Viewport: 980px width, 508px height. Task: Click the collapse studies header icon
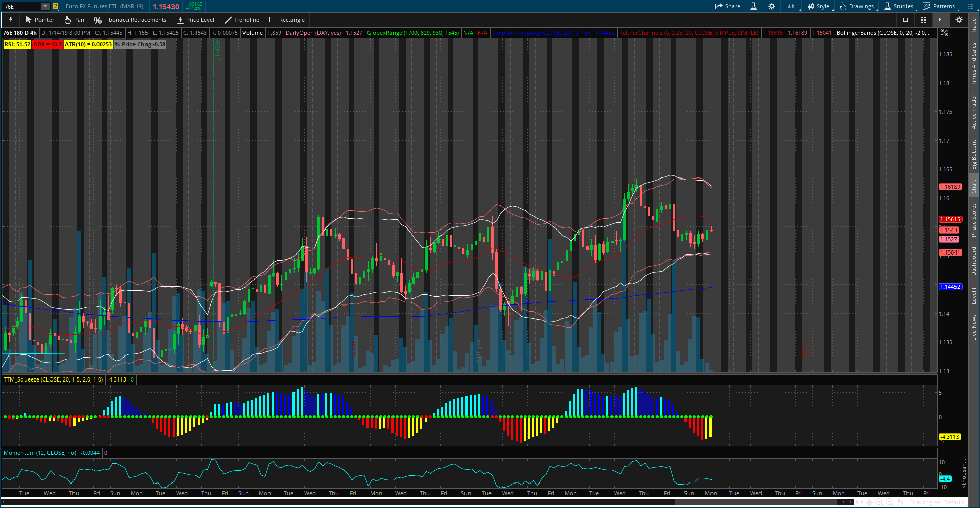(945, 33)
